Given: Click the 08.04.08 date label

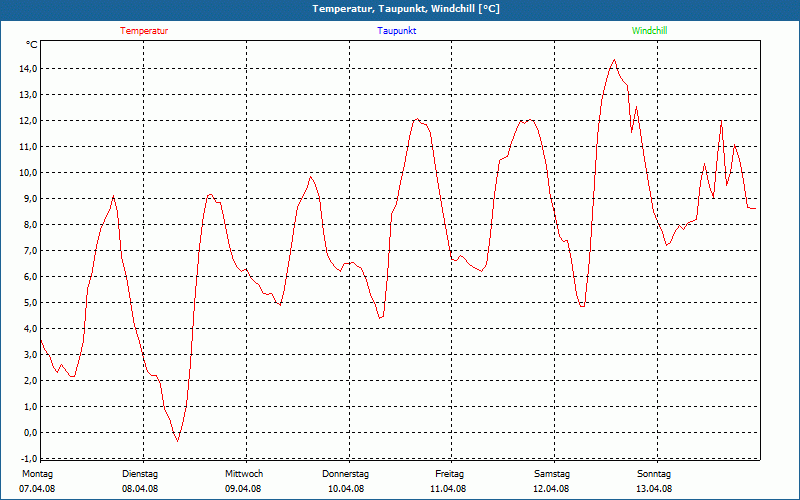Looking at the screenshot, I should [x=140, y=489].
